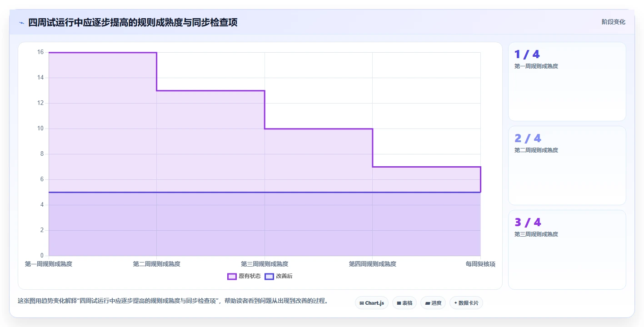Screen dimensions: 644x327
Task: Click the x-axis label 第一周规则成熟度
Action: pos(49,264)
